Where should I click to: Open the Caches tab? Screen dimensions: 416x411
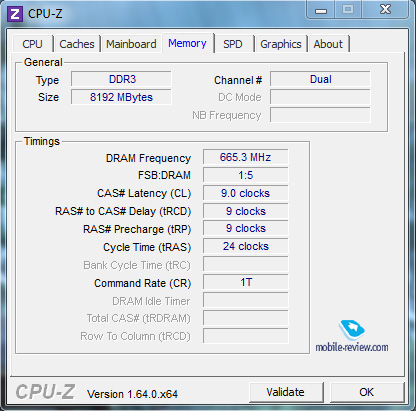[x=77, y=44]
